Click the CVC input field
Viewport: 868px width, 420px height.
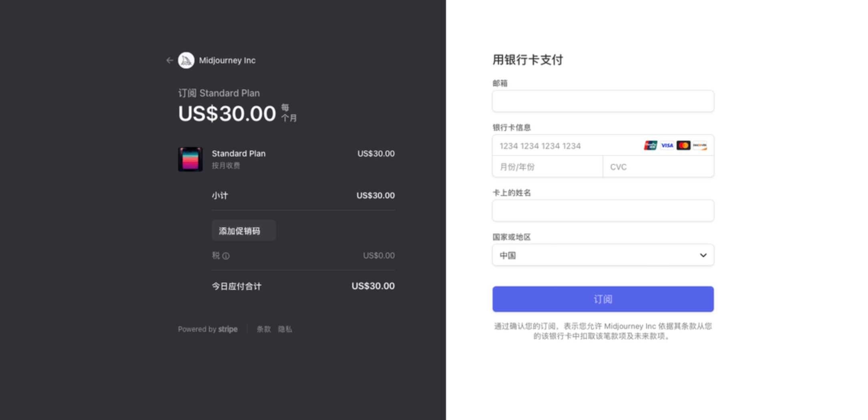[x=658, y=167]
